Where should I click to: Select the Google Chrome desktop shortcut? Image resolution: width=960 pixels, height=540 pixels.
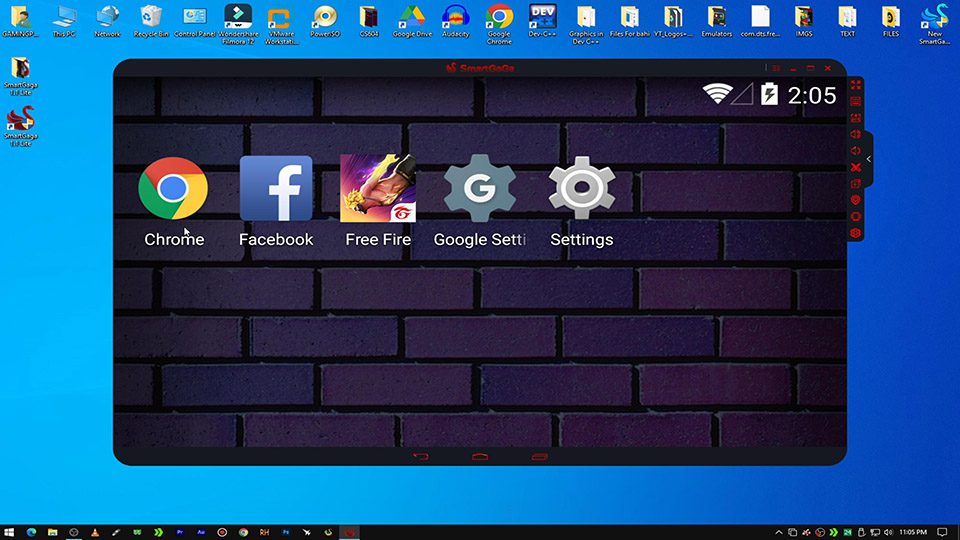click(499, 24)
